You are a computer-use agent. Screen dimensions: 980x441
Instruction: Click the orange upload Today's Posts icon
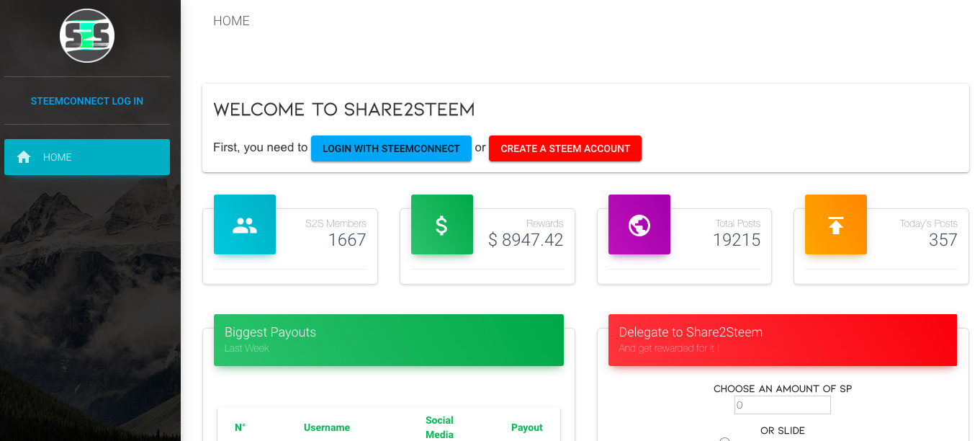(x=836, y=225)
